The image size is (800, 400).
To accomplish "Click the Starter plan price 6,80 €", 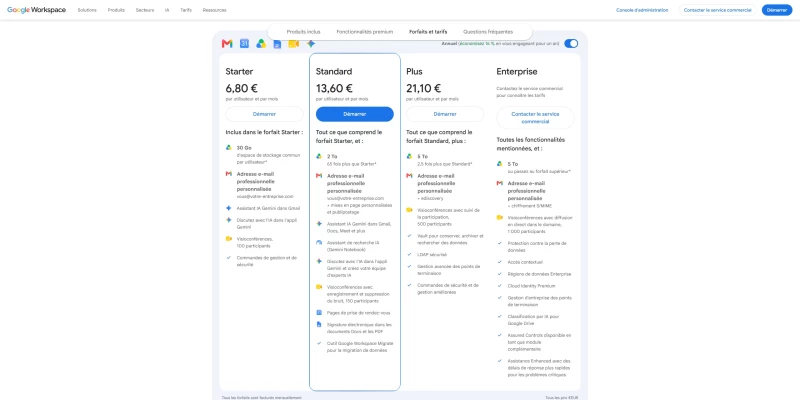I will pos(242,88).
